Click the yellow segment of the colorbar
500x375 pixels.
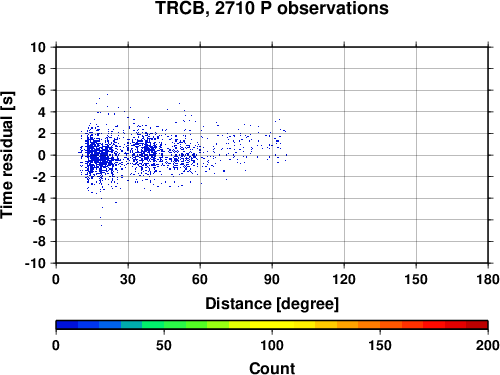pyautogui.click(x=272, y=325)
